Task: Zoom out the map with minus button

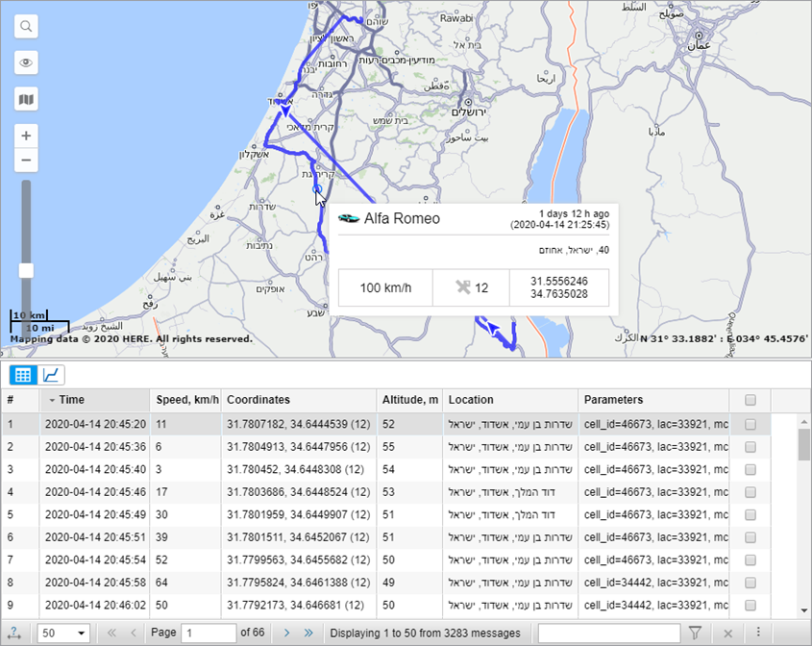Action: point(26,160)
